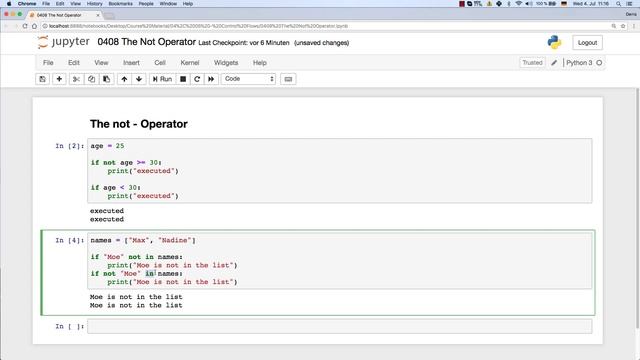Paste cells below icon
This screenshot has height=360, width=640.
(107, 79)
